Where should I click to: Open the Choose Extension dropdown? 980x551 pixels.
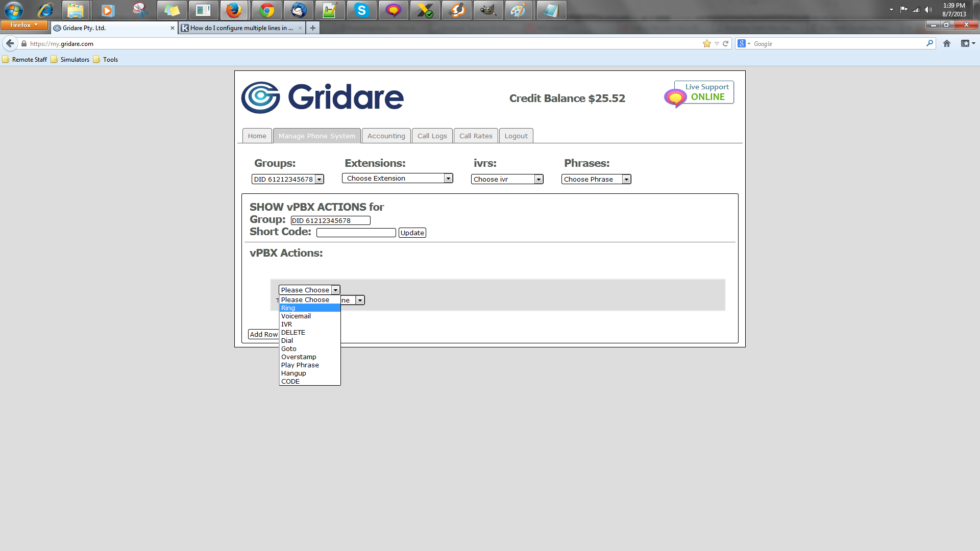[397, 178]
